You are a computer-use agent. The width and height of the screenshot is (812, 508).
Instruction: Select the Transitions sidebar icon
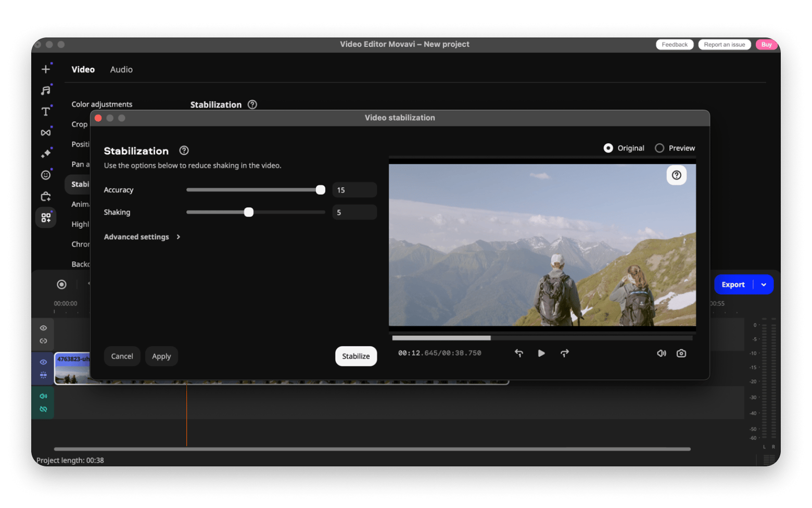[46, 132]
